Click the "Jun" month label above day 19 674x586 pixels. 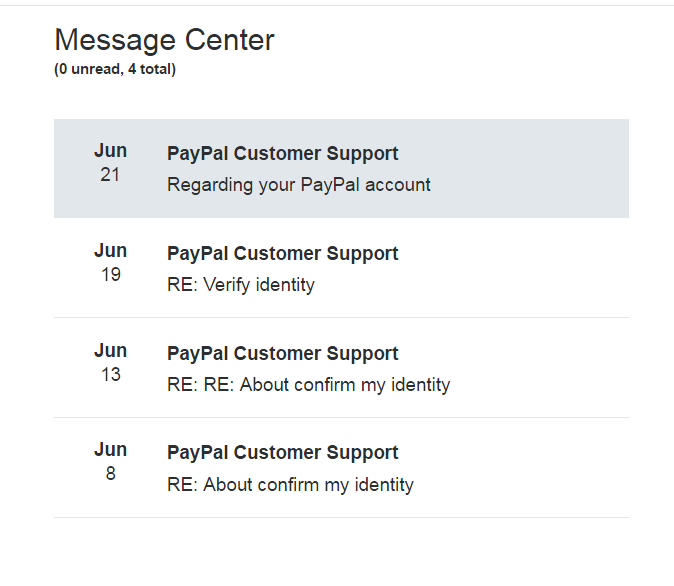(110, 250)
